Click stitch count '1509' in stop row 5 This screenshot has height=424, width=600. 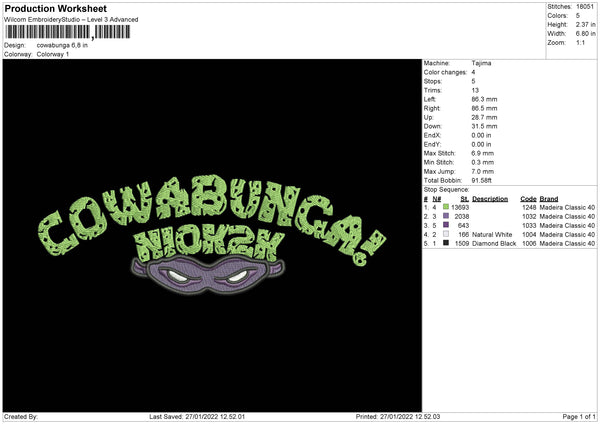point(462,243)
